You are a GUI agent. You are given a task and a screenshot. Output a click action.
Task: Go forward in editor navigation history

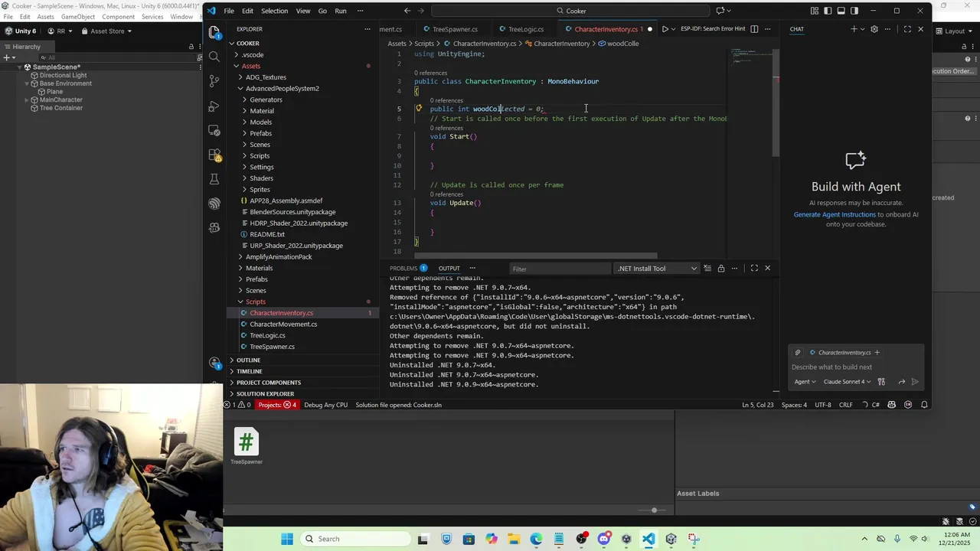click(422, 11)
